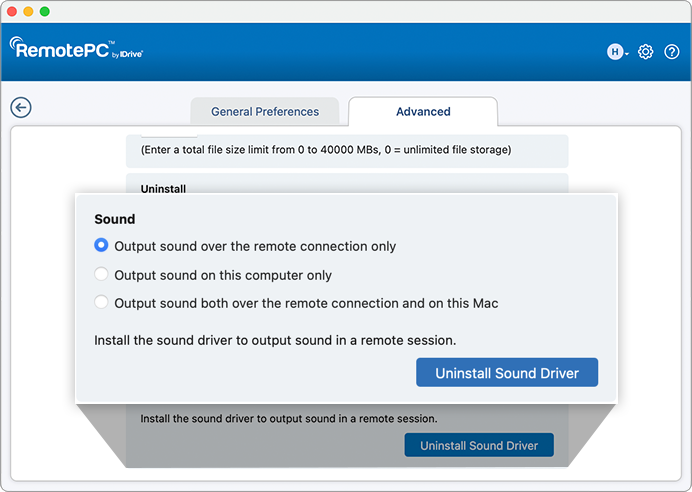Click the file size limit hint text
This screenshot has width=692, height=492.
[326, 150]
